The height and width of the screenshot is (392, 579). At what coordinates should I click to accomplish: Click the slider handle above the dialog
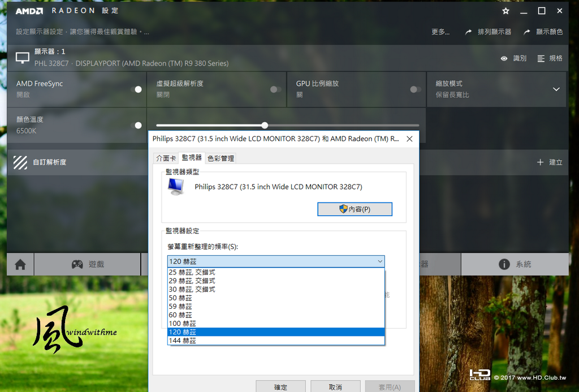265,125
